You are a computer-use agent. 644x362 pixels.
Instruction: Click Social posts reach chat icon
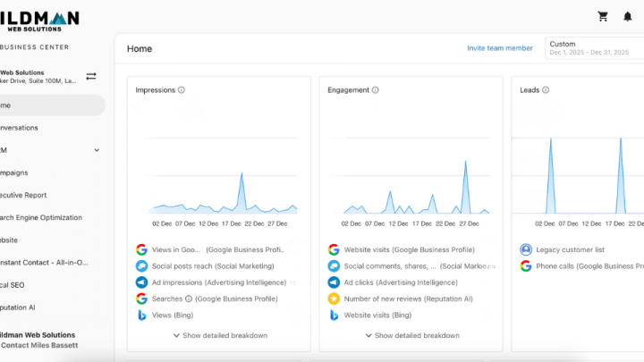(x=141, y=266)
